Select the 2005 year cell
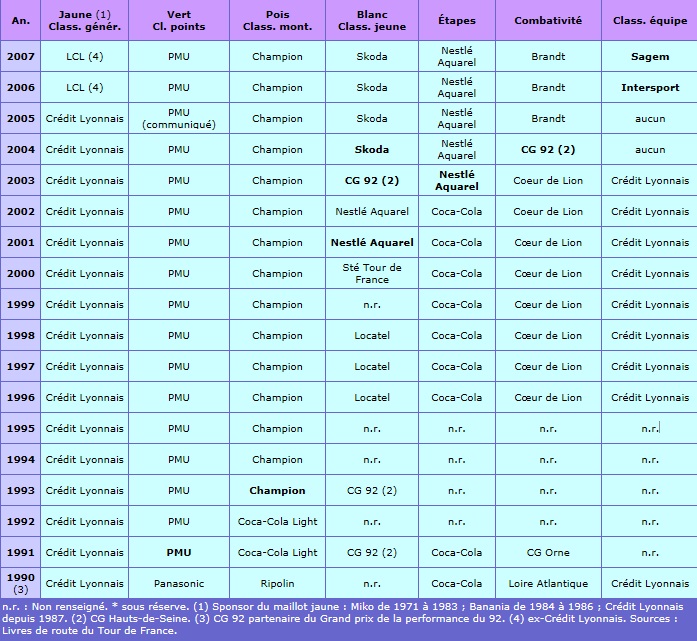697x641 pixels. pos(20,119)
